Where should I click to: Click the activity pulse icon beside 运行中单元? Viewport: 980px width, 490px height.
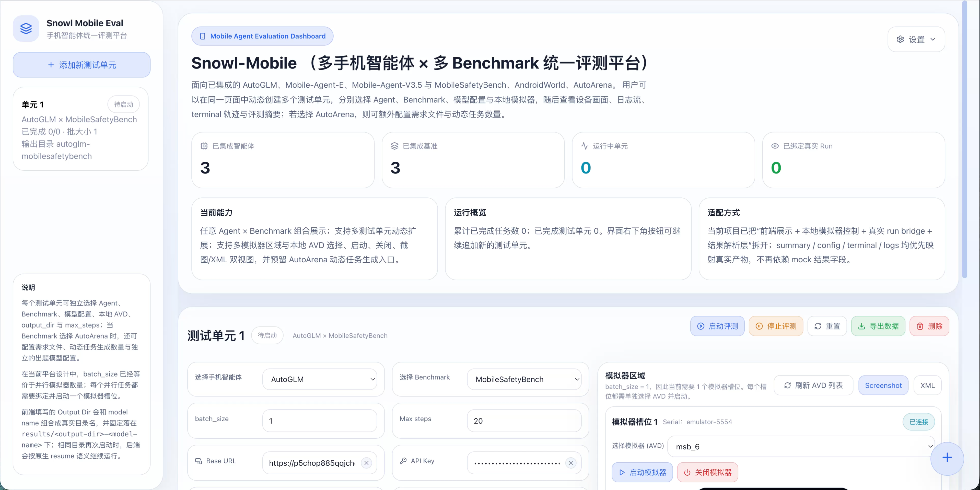point(585,146)
